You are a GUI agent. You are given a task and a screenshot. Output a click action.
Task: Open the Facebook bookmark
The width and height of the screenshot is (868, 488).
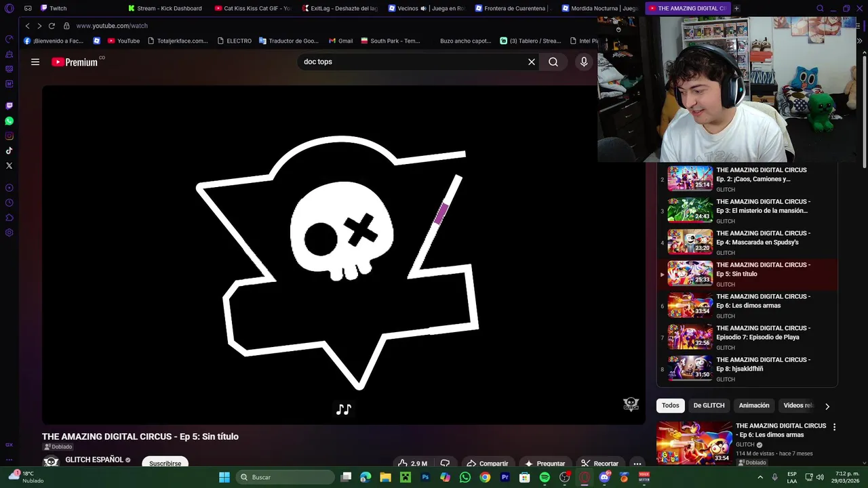54,41
